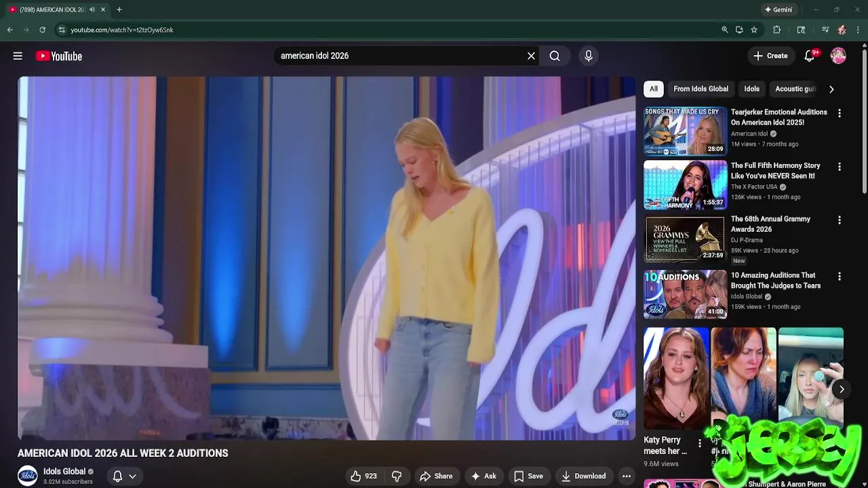Open Tearjerker Emotional Auditions title link
This screenshot has height=488, width=868.
click(x=778, y=117)
